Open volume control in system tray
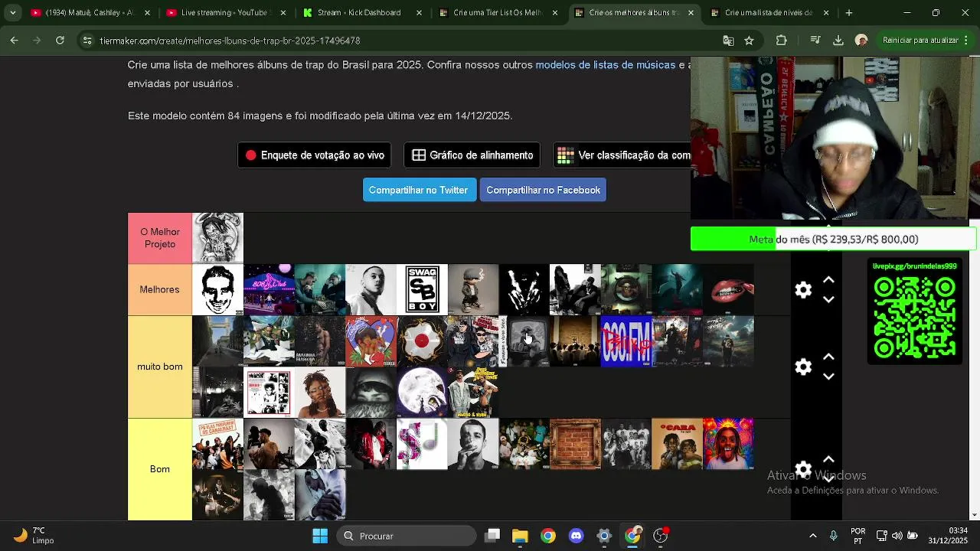 897,536
